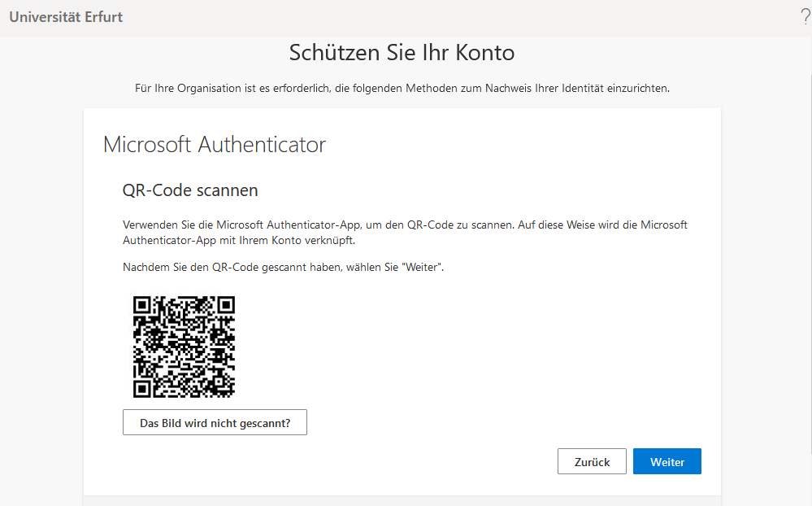This screenshot has width=812, height=506.
Task: Click the gray footer strip below the card
Action: (402, 500)
